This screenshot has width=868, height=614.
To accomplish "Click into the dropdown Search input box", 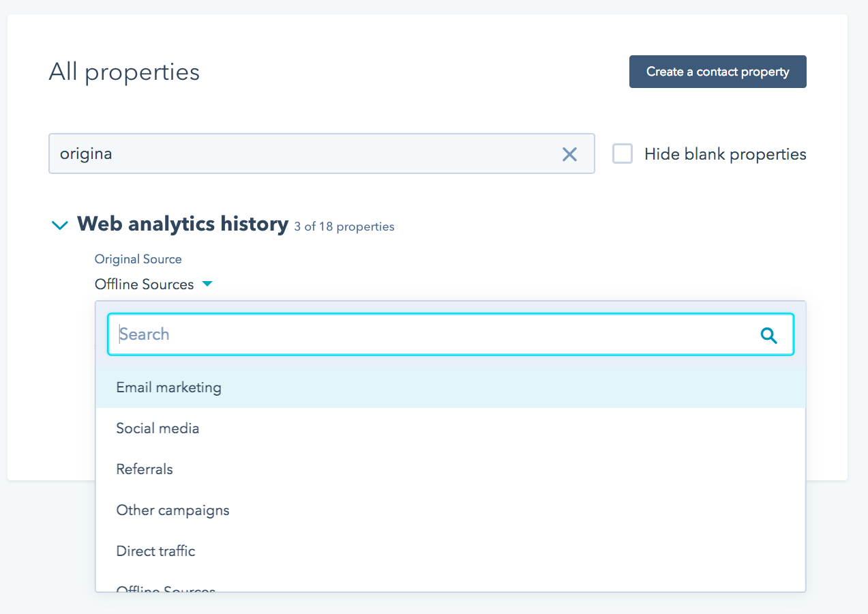I will pyautogui.click(x=430, y=334).
